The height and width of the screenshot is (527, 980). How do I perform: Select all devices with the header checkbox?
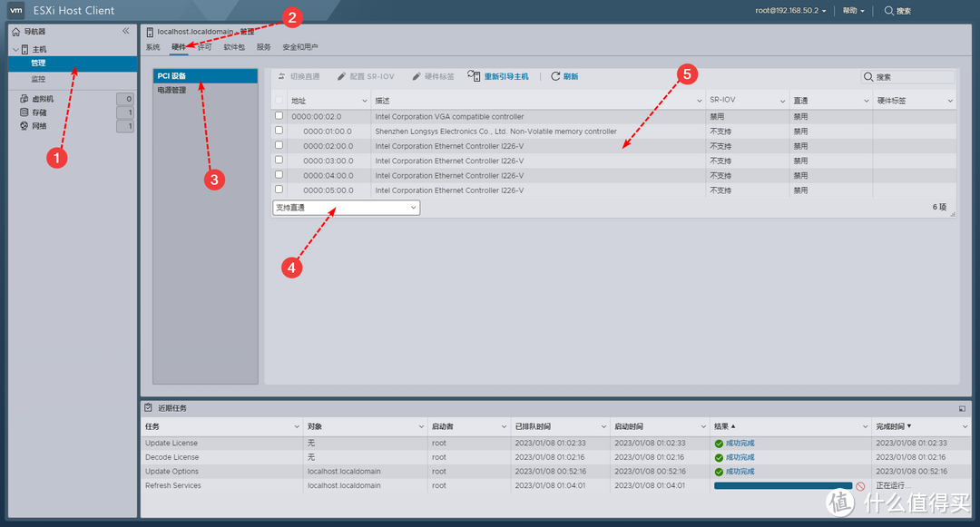278,100
